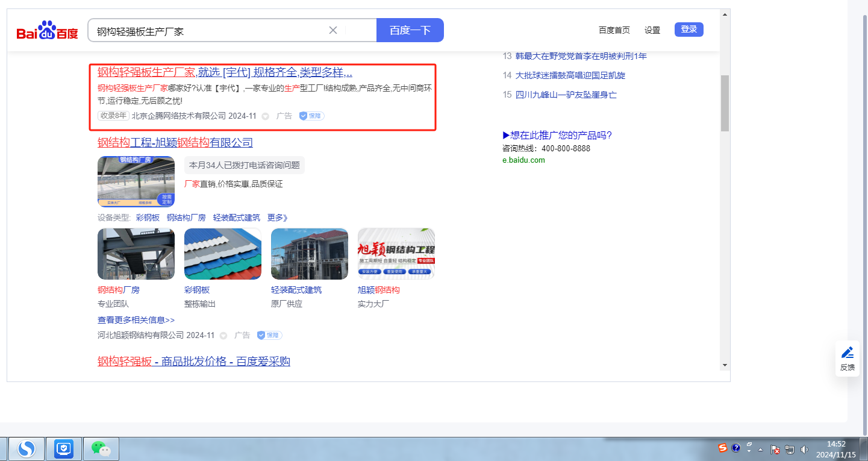The image size is (868, 461).
Task: Open hot search item 大批球迷擂鼓高唱迎国足凯旋
Action: pos(570,75)
